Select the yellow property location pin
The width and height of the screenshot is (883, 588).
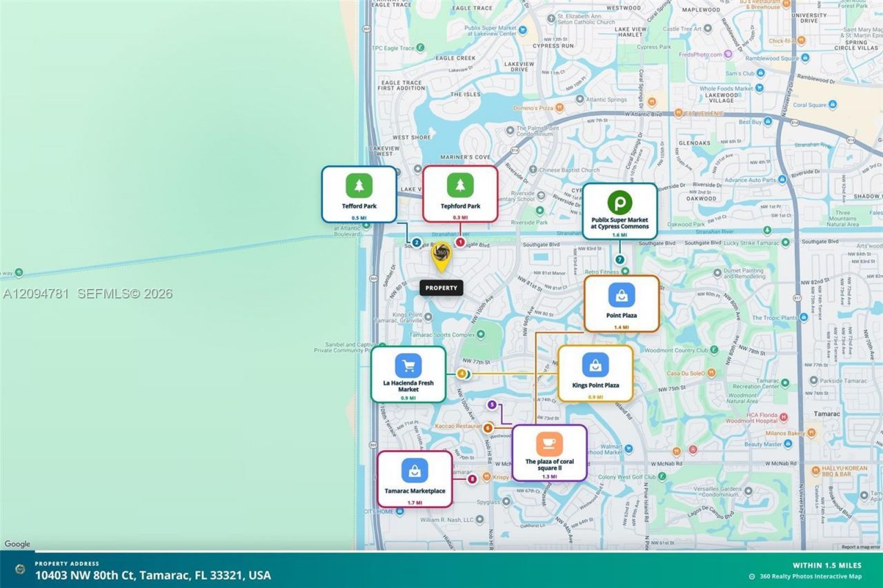441,257
